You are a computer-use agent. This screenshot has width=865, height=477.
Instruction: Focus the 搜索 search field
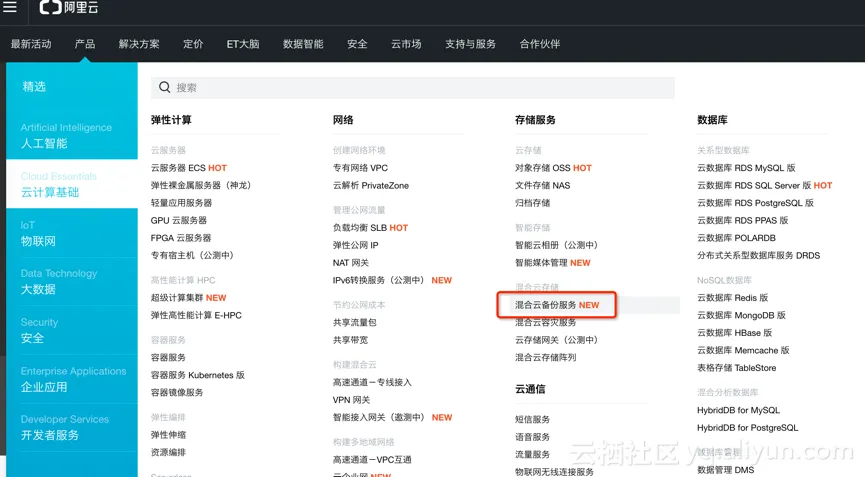[413, 88]
